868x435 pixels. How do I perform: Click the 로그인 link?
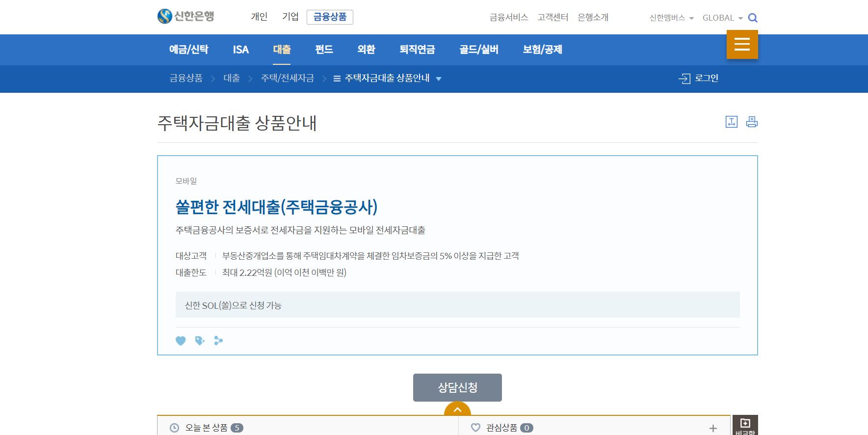pos(707,78)
